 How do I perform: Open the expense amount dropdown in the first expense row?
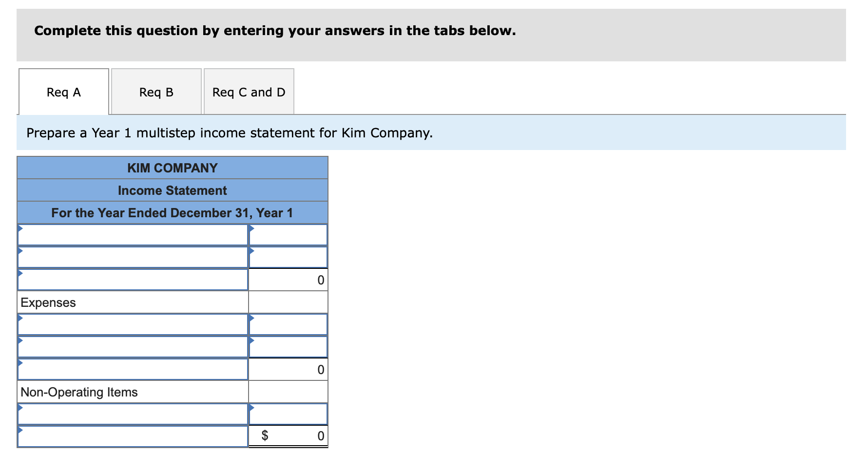pyautogui.click(x=288, y=324)
